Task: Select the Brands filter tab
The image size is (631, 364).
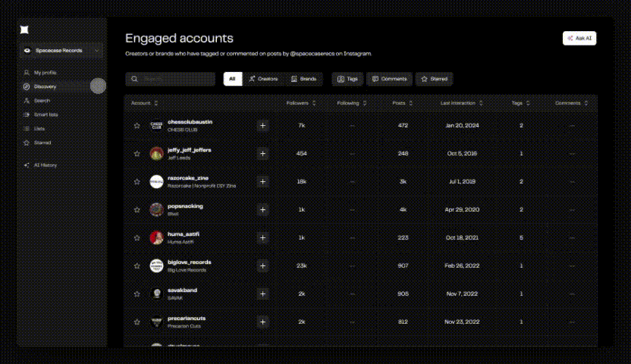Action: tap(303, 79)
